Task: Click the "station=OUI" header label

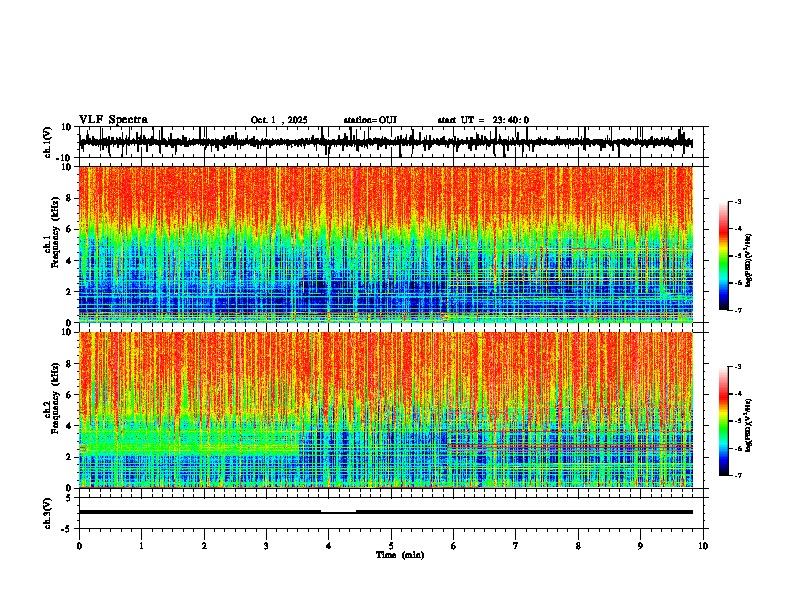Action: (370, 120)
